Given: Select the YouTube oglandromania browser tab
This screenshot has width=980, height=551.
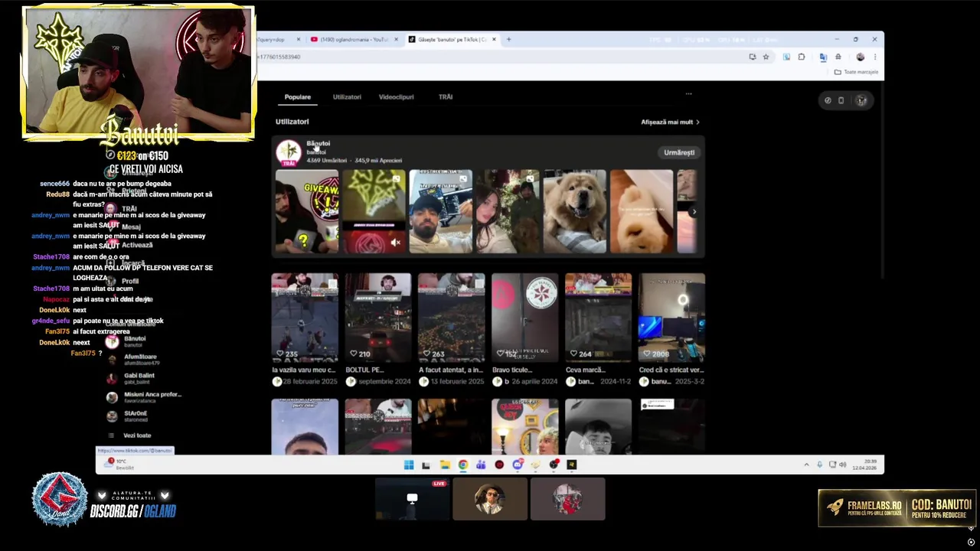Looking at the screenshot, I should [x=354, y=40].
